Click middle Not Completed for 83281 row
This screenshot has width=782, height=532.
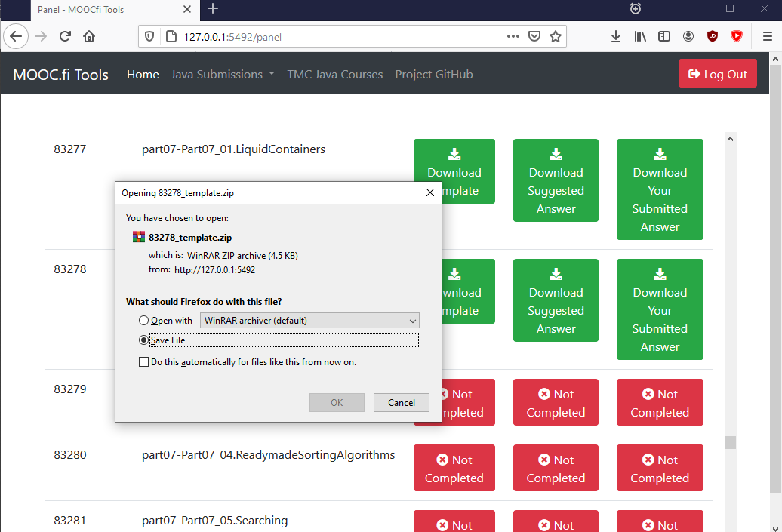556,521
